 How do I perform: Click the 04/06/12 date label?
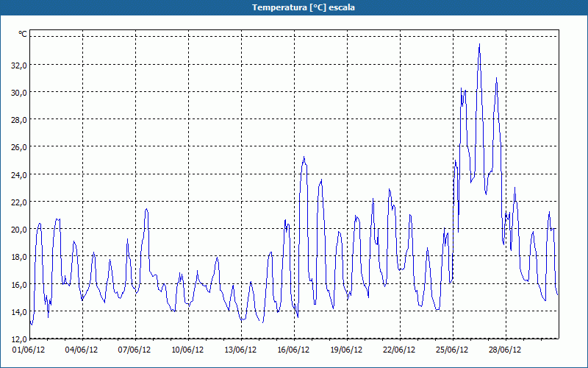pos(82,350)
